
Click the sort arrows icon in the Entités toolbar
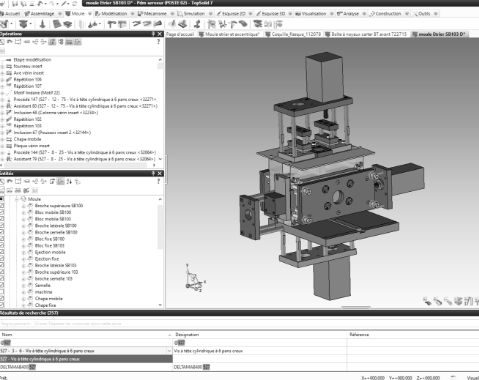pyautogui.click(x=69, y=181)
